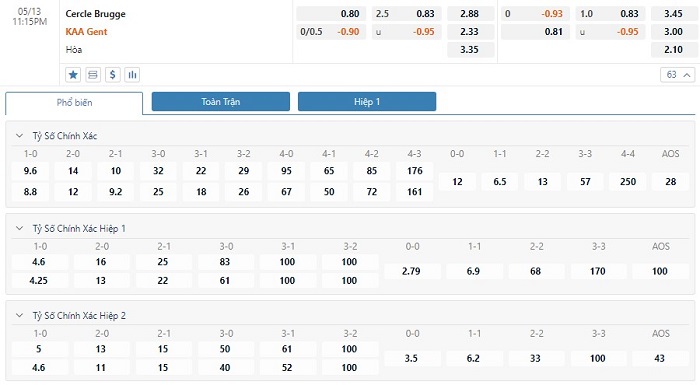Bet full-time 4-4 at 250

coord(628,182)
